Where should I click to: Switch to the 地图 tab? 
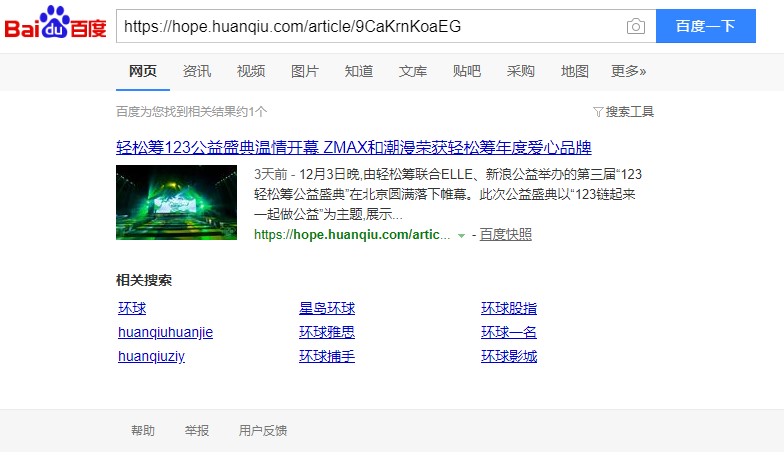click(574, 71)
